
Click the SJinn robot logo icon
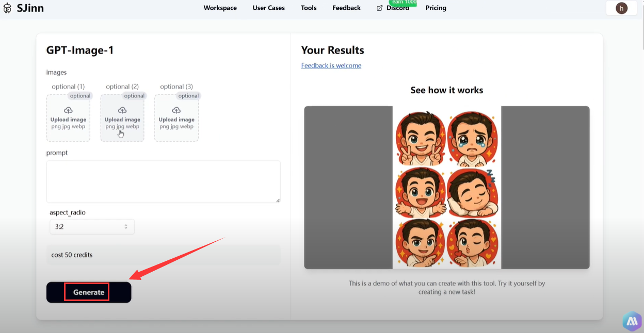[x=7, y=9]
